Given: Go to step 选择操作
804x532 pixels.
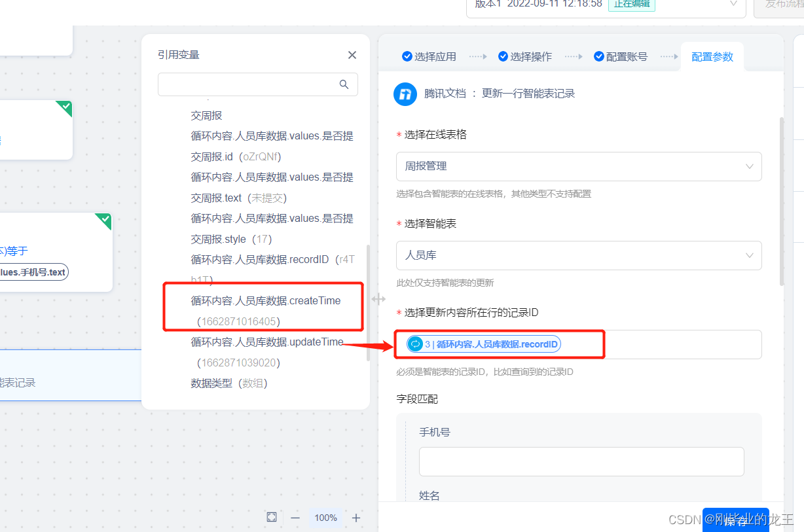Looking at the screenshot, I should (x=525, y=57).
